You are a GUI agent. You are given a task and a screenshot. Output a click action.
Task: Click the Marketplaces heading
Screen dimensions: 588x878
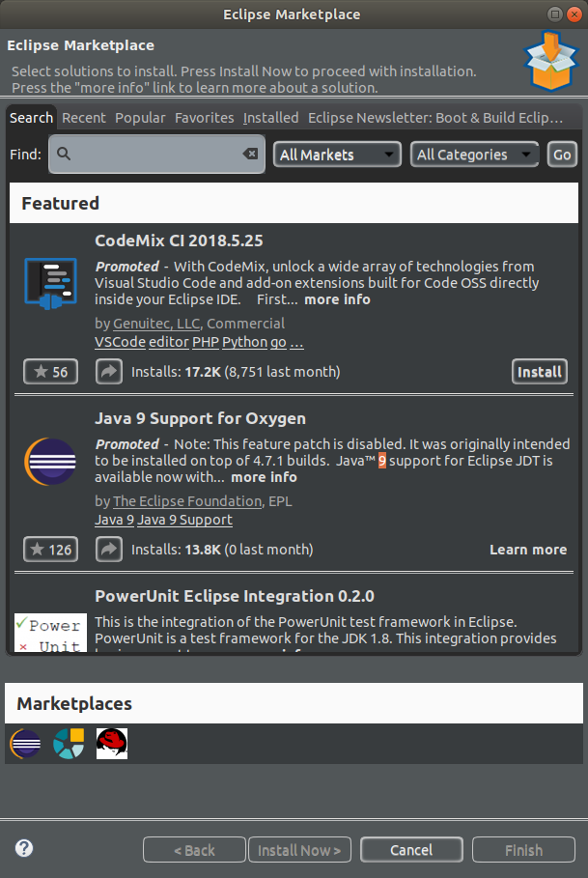[74, 703]
